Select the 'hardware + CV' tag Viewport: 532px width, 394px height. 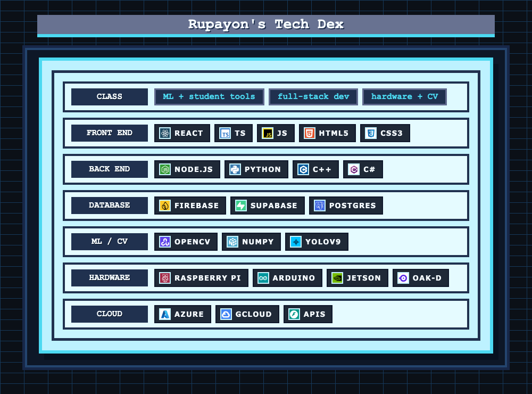pyautogui.click(x=404, y=97)
